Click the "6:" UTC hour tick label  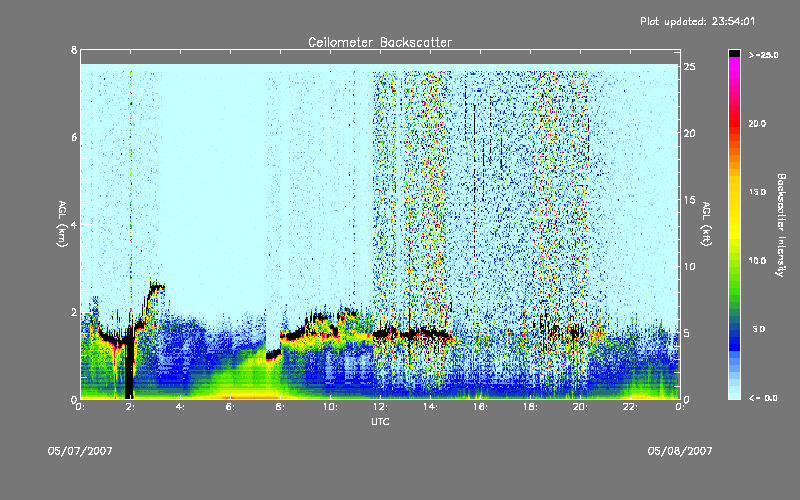tap(231, 407)
